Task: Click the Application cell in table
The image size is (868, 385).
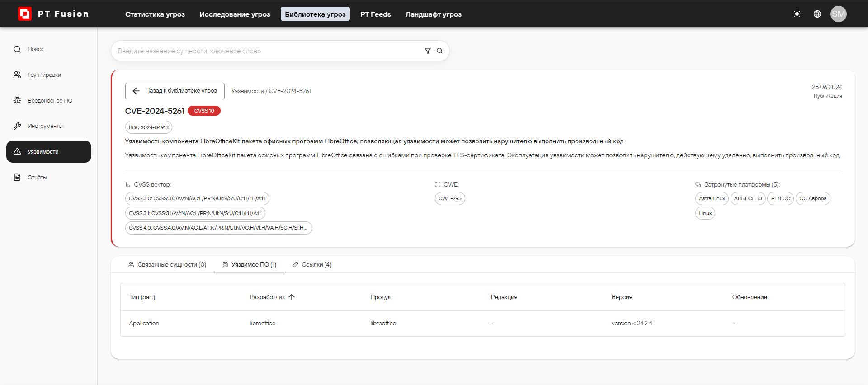Action: point(144,324)
